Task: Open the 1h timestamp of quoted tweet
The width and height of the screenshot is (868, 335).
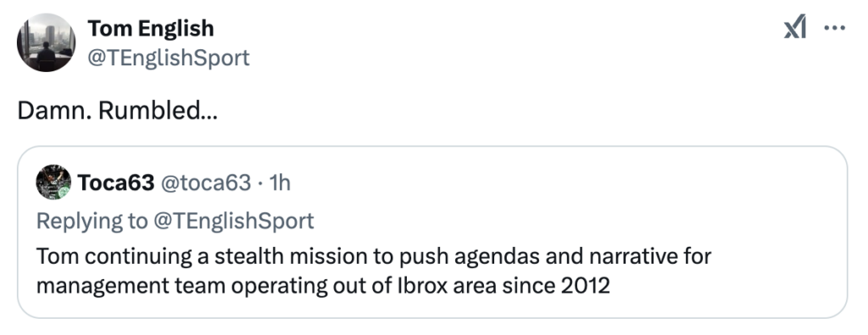Action: coord(279,182)
